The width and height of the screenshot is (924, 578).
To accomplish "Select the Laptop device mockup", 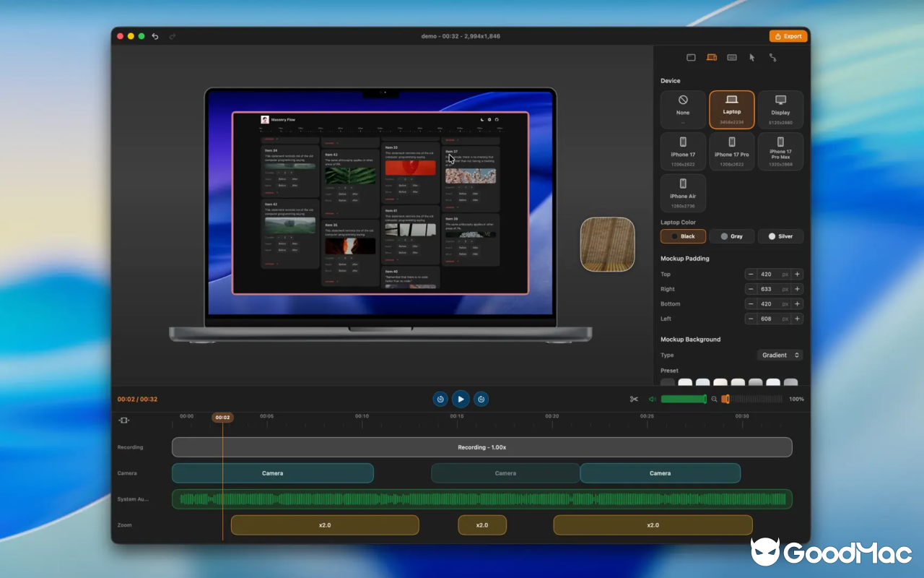I will point(732,110).
